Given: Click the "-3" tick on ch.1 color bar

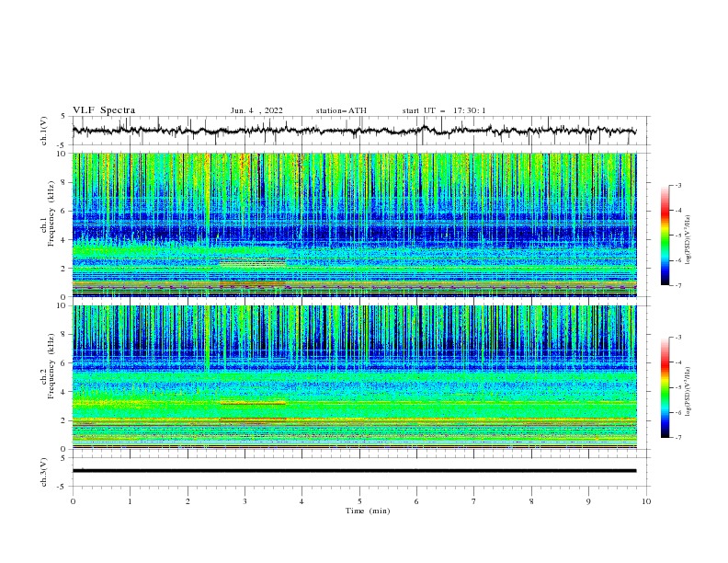Looking at the screenshot, I should (678, 185).
